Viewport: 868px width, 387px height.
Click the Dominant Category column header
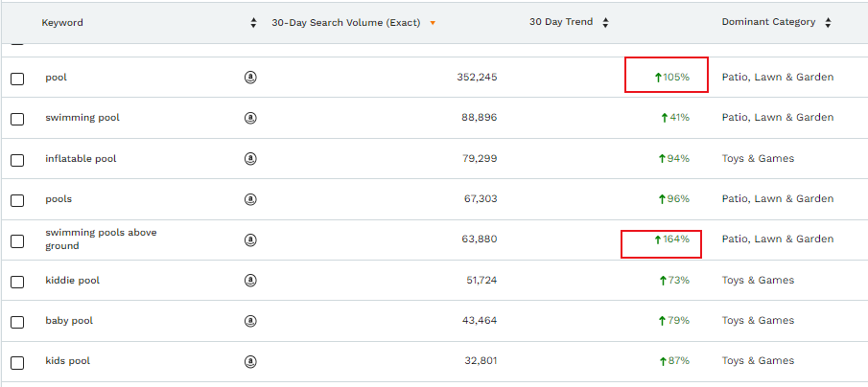click(x=768, y=23)
